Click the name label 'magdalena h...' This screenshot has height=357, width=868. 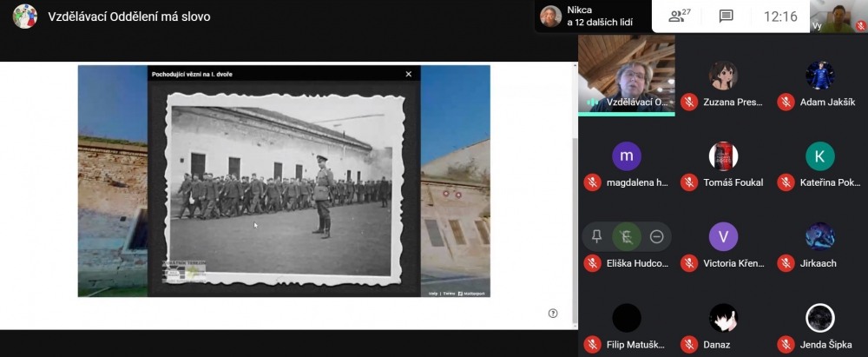click(638, 182)
